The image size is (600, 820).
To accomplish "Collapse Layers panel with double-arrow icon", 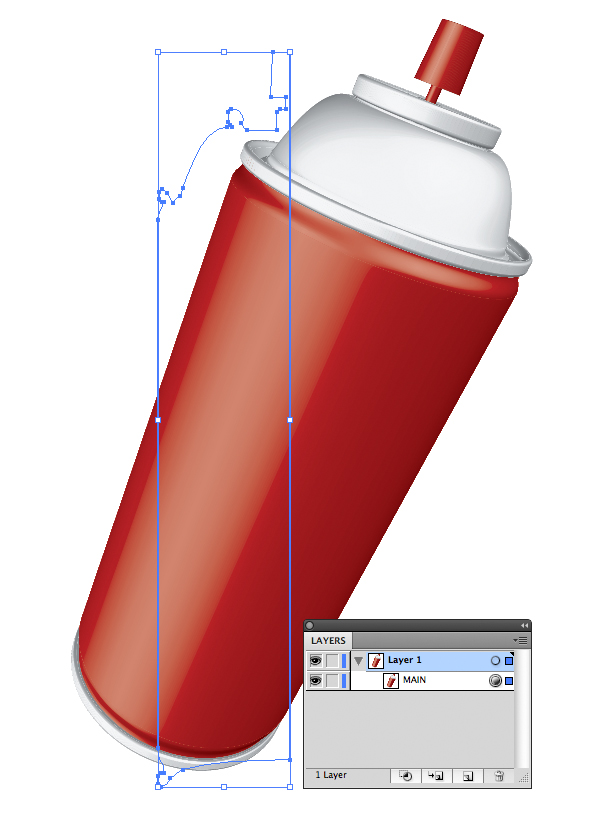I will [x=524, y=626].
